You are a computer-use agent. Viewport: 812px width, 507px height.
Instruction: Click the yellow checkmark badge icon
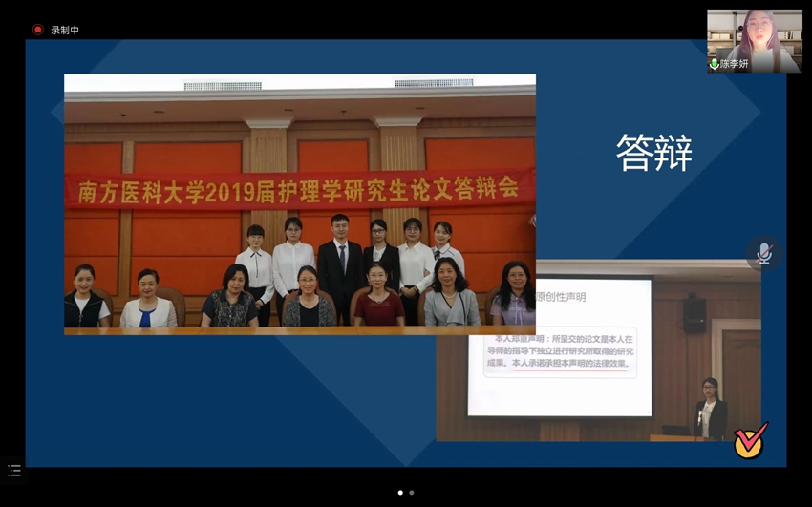pos(750,440)
